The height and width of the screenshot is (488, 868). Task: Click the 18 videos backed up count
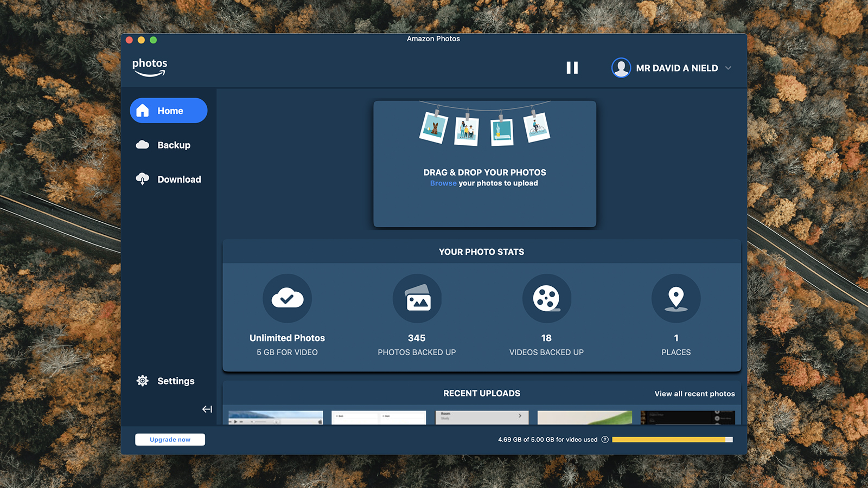(546, 338)
